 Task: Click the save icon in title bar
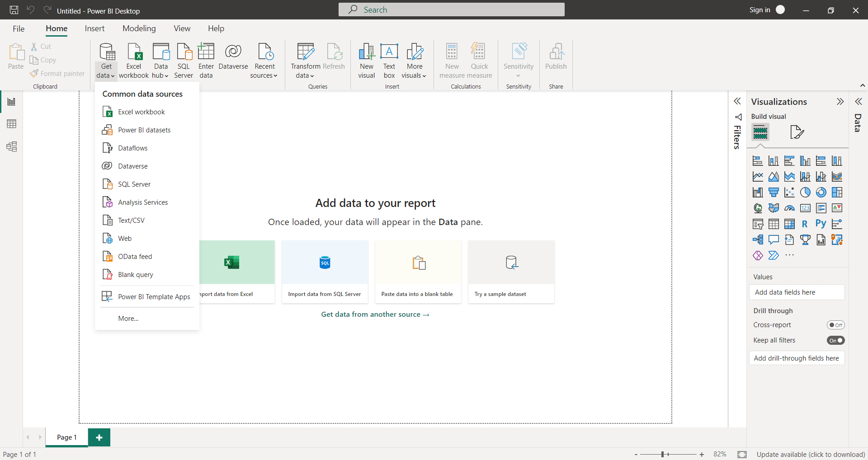click(14, 10)
